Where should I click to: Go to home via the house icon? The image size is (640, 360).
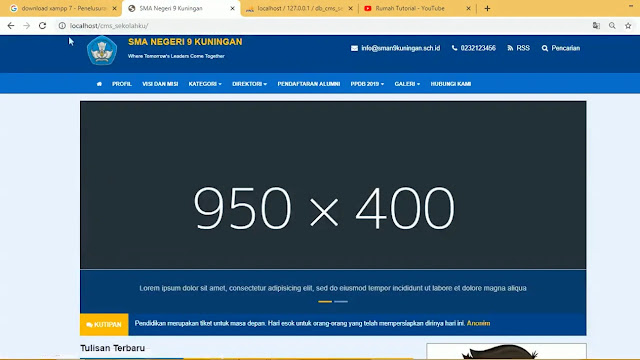99,84
